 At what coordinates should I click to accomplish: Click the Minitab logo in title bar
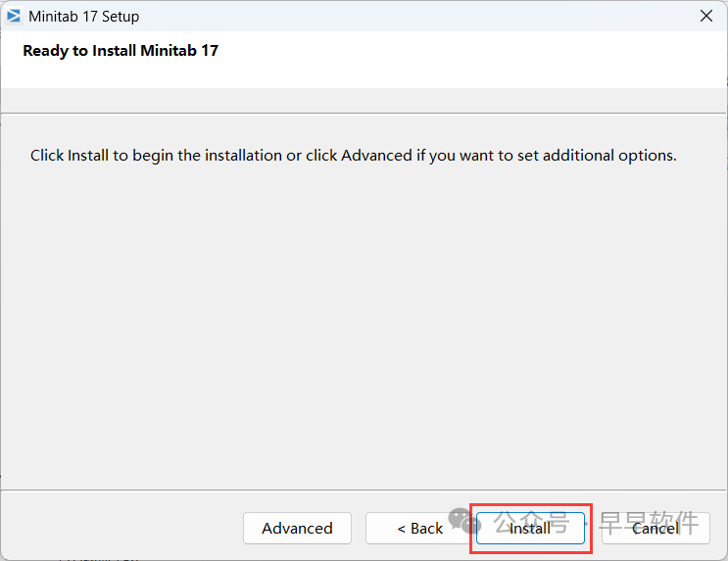click(14, 16)
